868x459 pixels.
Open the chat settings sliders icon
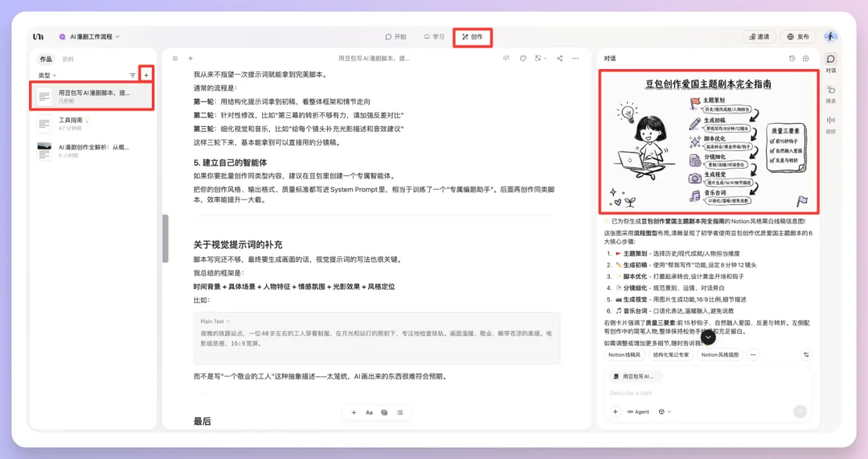coord(806,355)
